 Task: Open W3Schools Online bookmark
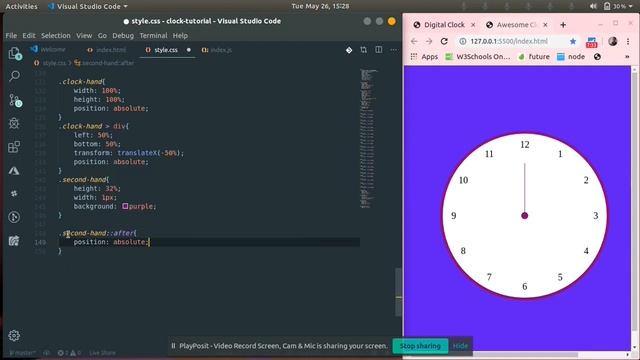click(x=478, y=57)
